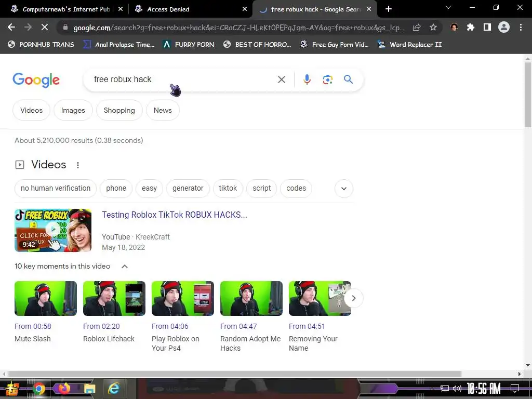Open the Windows Start button
This screenshot has height=399, width=532.
click(x=12, y=389)
